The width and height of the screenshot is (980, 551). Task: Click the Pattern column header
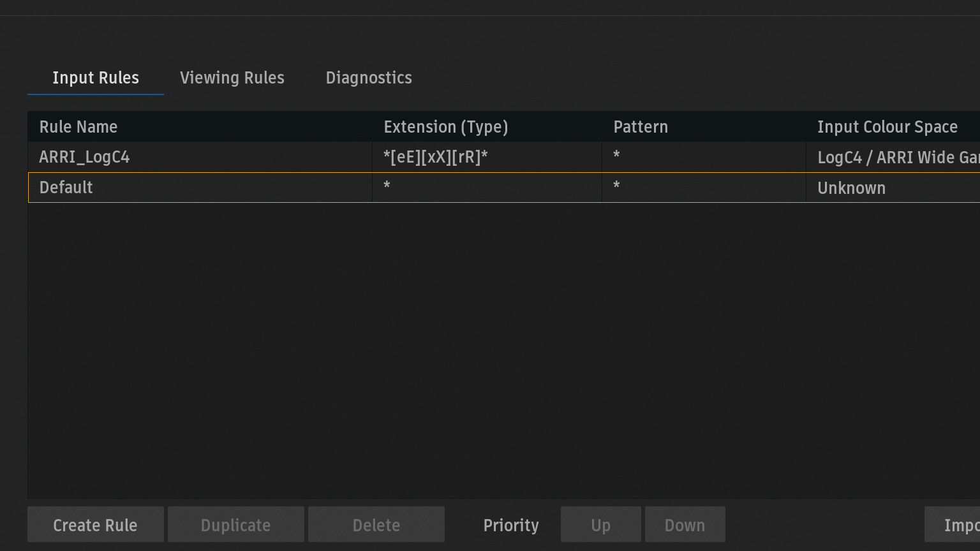641,127
